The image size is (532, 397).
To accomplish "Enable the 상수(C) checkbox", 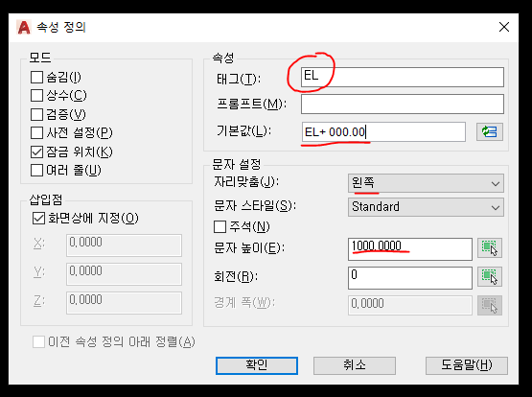I will click(x=36, y=95).
